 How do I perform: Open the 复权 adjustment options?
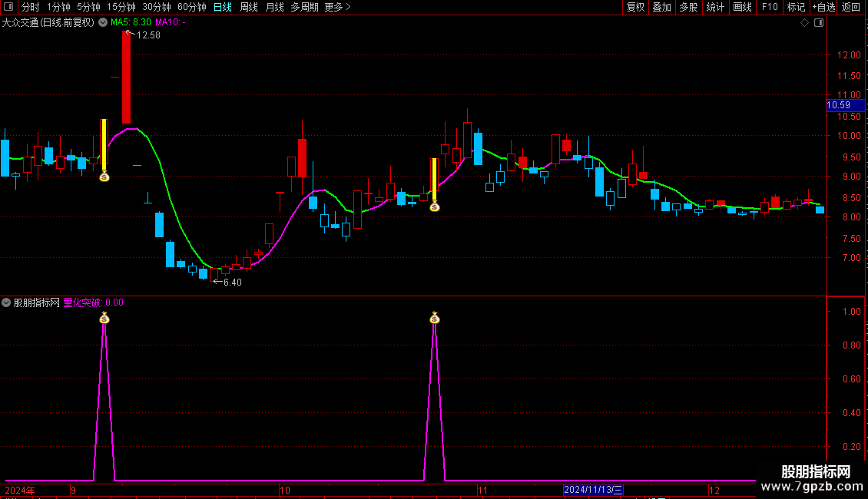[635, 7]
